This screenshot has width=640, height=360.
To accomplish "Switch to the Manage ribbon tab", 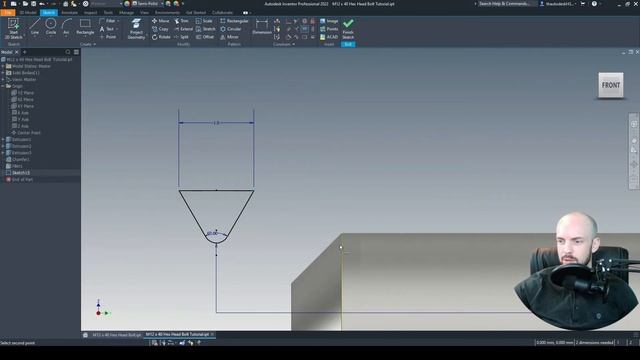I will tap(126, 13).
